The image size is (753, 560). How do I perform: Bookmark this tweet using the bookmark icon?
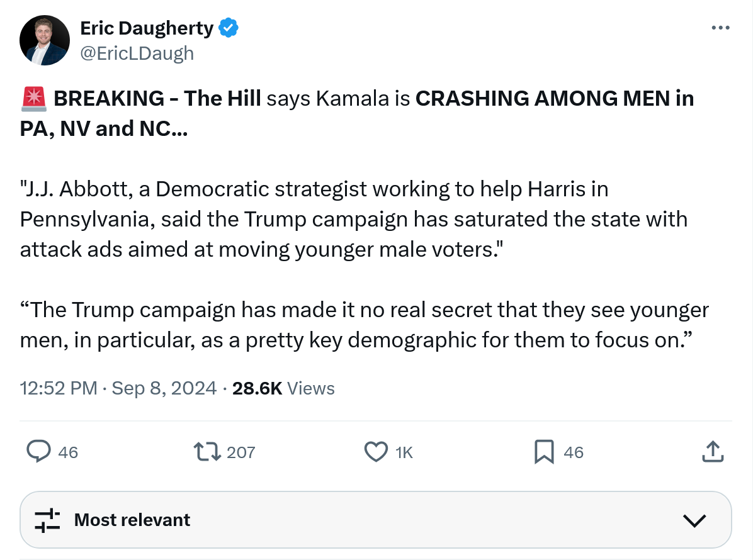pos(543,451)
